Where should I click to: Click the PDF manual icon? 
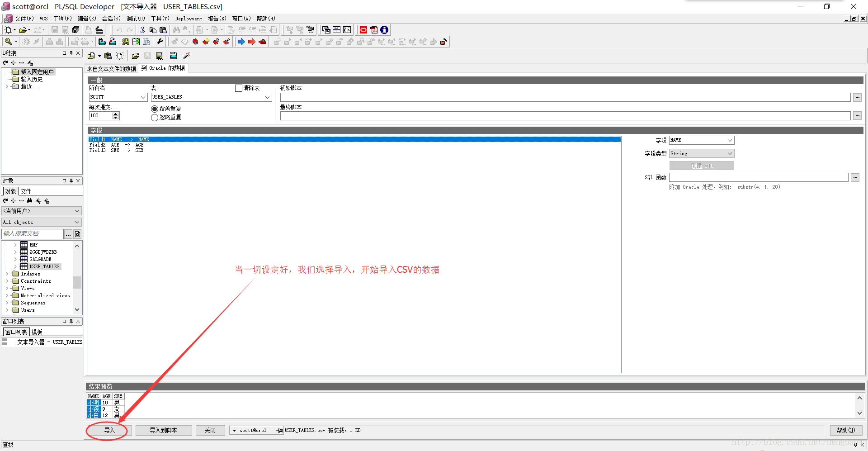pos(374,30)
